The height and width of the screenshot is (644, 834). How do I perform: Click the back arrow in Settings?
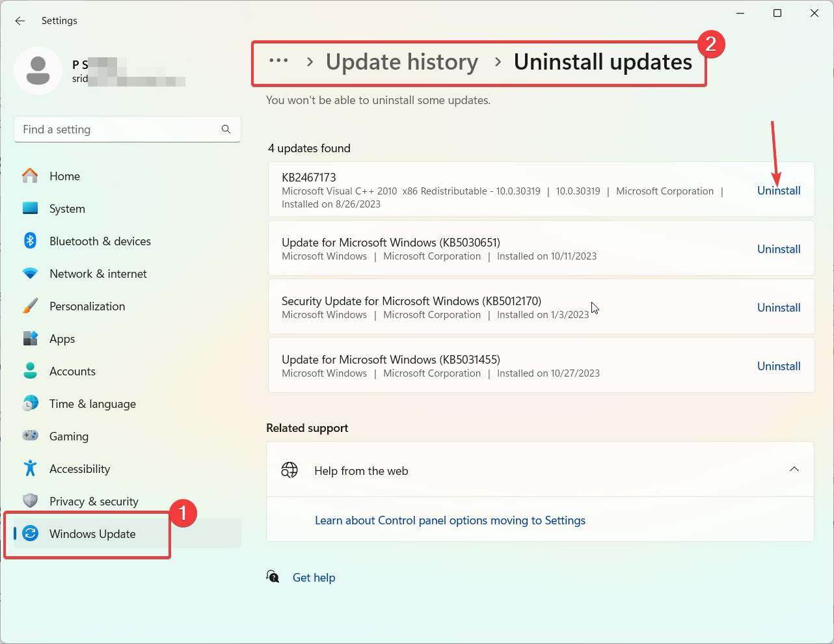(x=20, y=21)
